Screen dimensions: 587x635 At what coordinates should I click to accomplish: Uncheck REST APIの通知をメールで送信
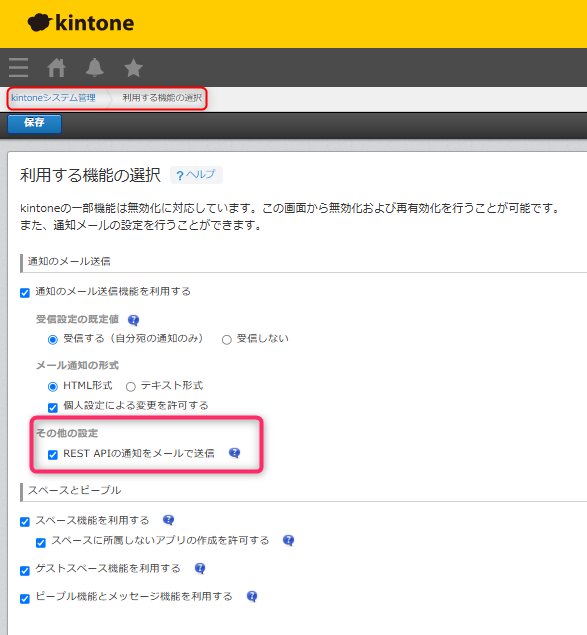point(53,455)
